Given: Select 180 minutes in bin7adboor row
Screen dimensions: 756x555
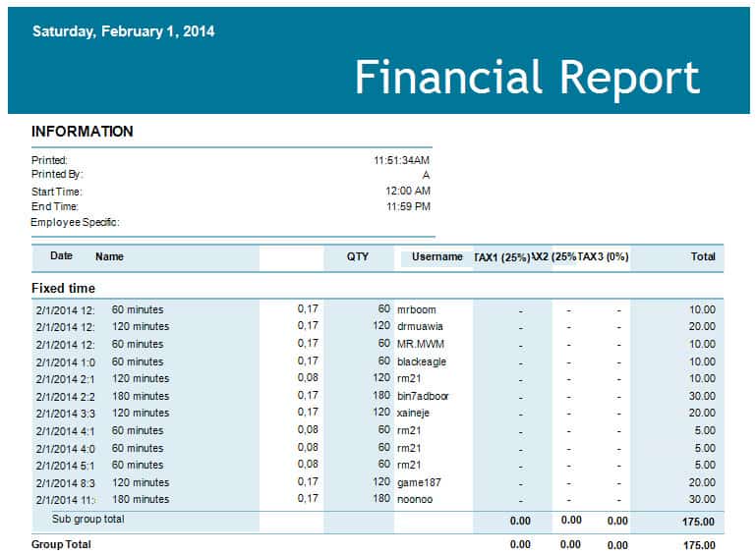Looking at the screenshot, I should click(141, 396).
